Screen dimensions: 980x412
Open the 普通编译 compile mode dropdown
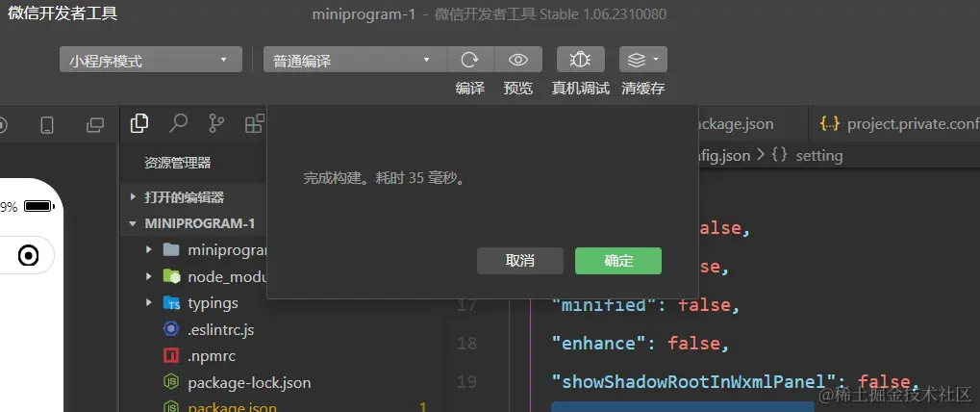coord(355,60)
